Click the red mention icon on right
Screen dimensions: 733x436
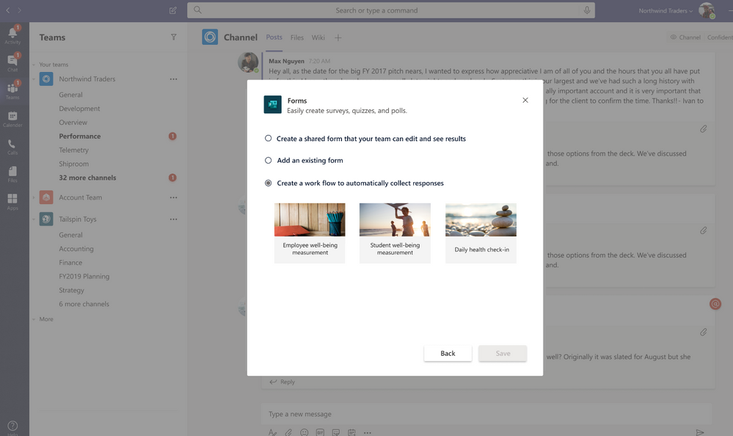[x=715, y=304]
